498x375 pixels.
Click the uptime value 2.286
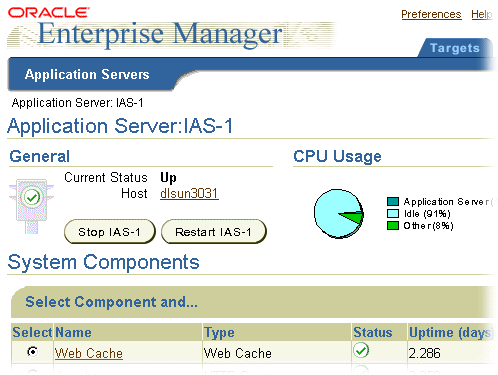pyautogui.click(x=425, y=353)
